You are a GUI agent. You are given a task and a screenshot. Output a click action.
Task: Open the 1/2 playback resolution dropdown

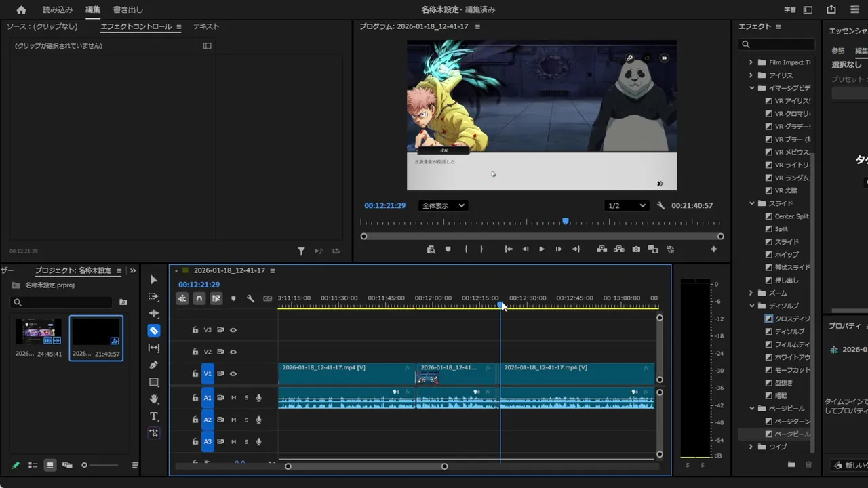[x=626, y=205]
